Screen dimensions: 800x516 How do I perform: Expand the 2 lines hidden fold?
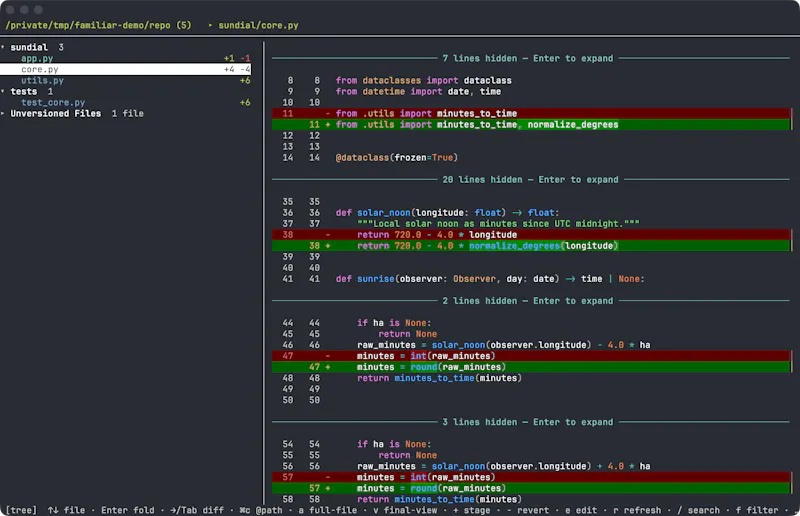(528, 301)
